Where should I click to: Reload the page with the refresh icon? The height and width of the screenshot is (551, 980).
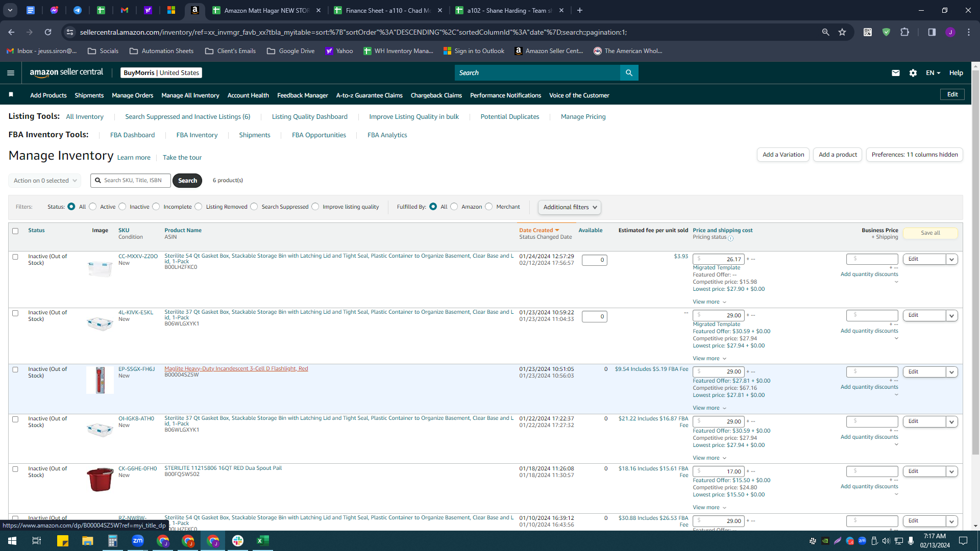tap(48, 32)
